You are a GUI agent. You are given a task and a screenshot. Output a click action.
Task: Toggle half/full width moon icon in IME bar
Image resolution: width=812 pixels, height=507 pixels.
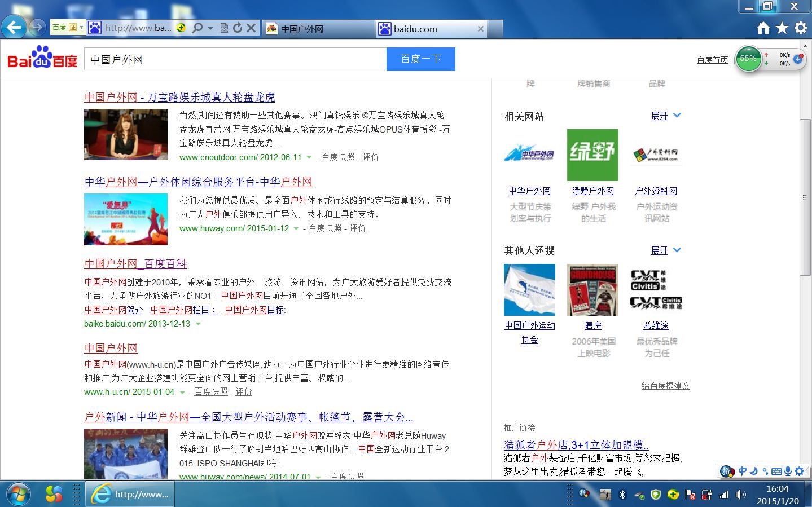click(754, 471)
